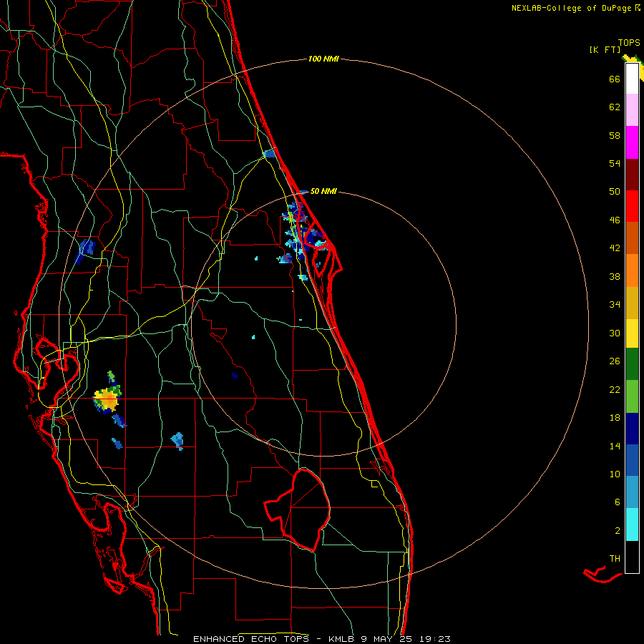Pick the bright orange legend swatch
This screenshot has width=644, height=644.
(632, 270)
